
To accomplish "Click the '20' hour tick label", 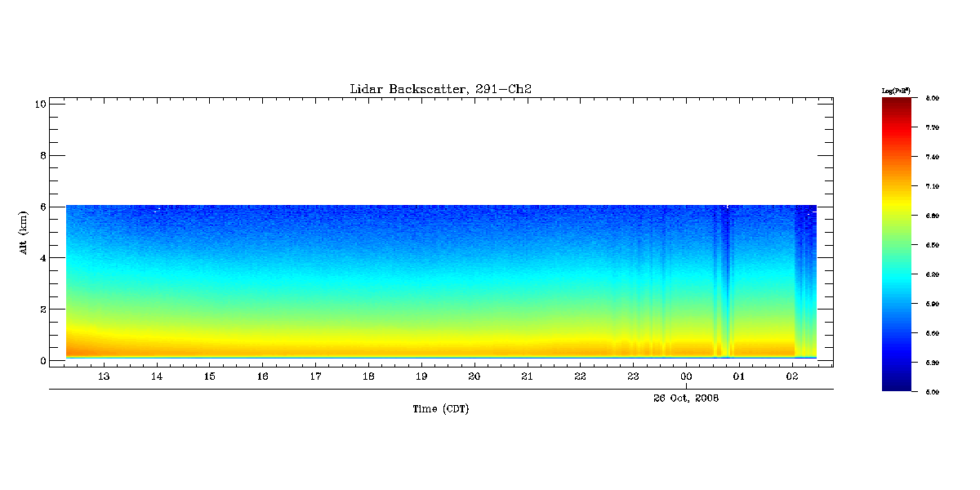I will click(474, 376).
